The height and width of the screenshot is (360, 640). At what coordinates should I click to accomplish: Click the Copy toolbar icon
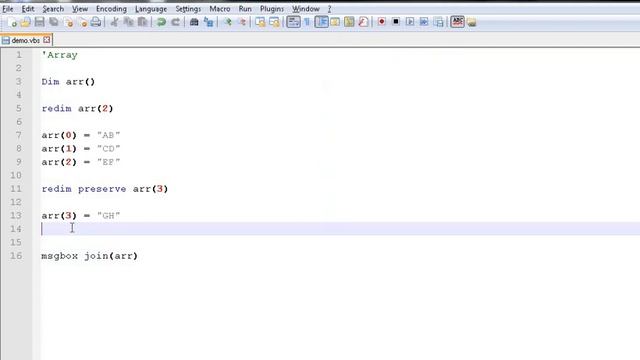(x=129, y=22)
